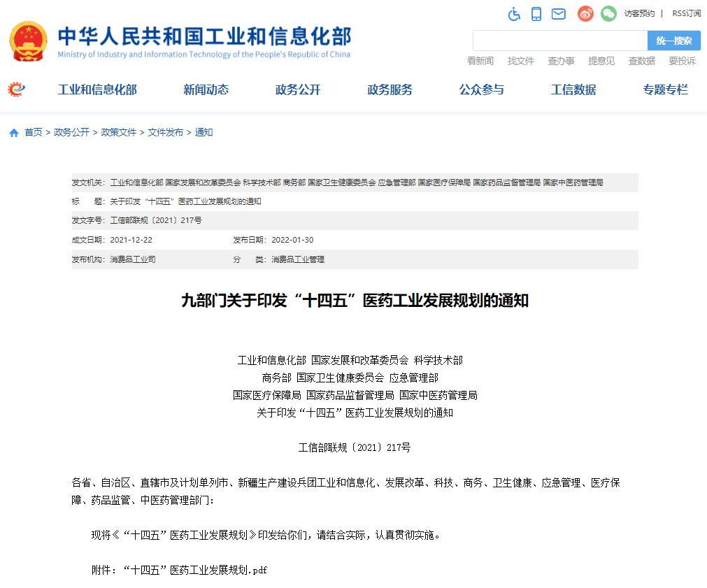
Task: Open the 新闻动态 menu
Action: [x=206, y=89]
